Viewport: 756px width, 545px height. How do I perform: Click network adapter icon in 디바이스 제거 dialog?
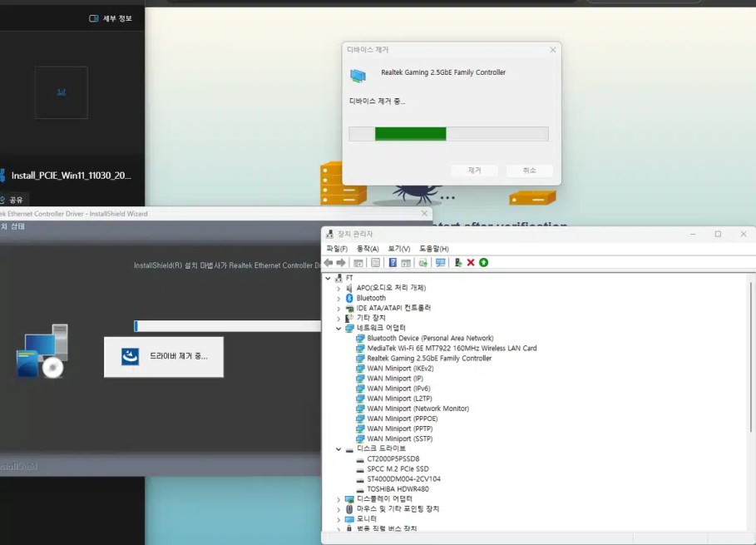coord(358,75)
